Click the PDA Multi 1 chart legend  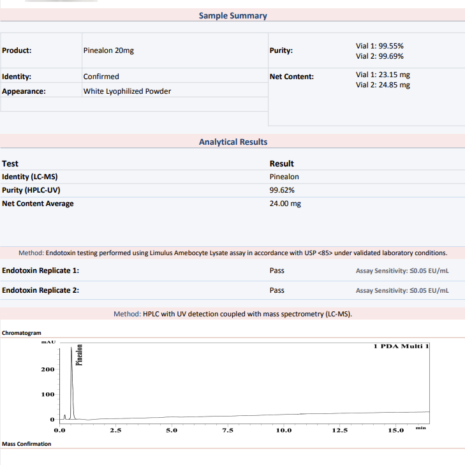(401, 346)
